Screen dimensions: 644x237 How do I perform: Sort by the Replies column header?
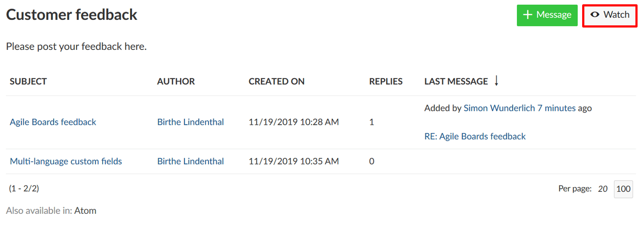pos(386,81)
